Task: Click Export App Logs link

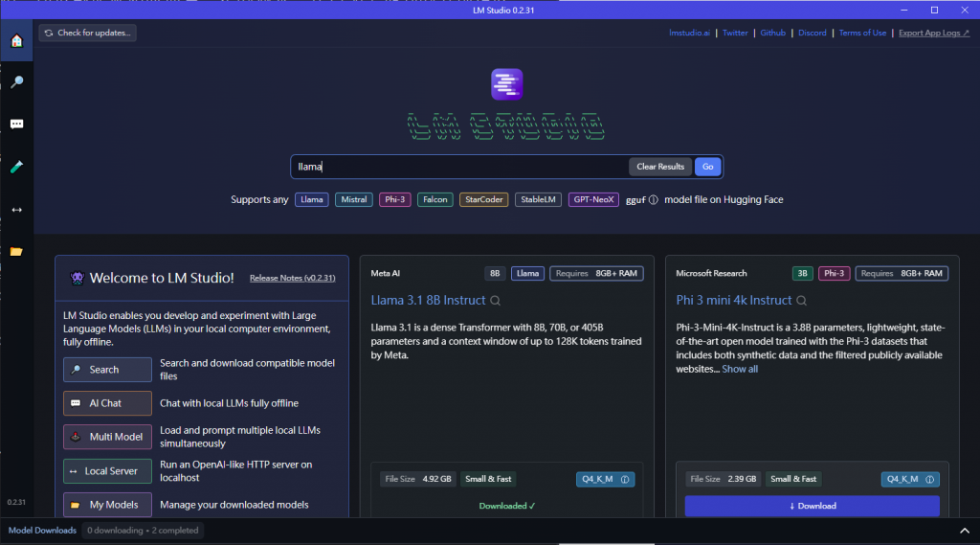Action: pyautogui.click(x=934, y=33)
